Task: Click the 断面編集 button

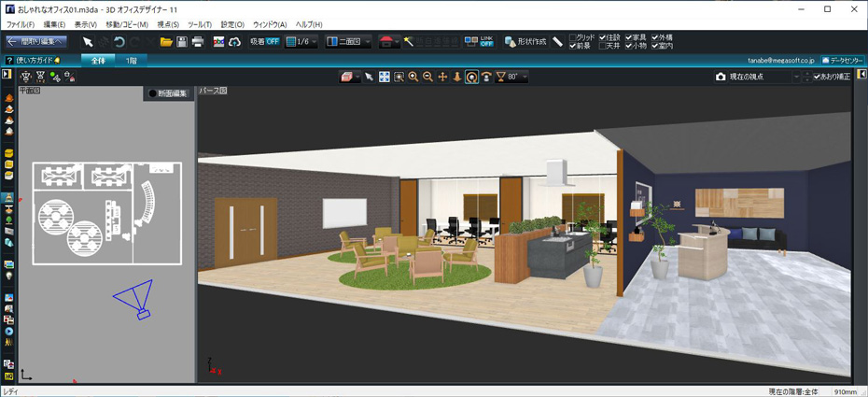Action: tap(169, 93)
